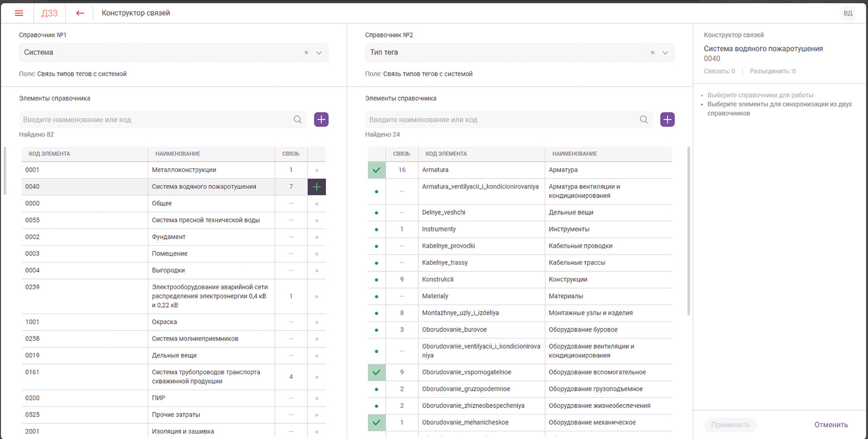Viewport: 868px width, 439px height.
Task: Uncheck the Oborudovanie_vspomogatelnoe checkmark
Action: 376,372
